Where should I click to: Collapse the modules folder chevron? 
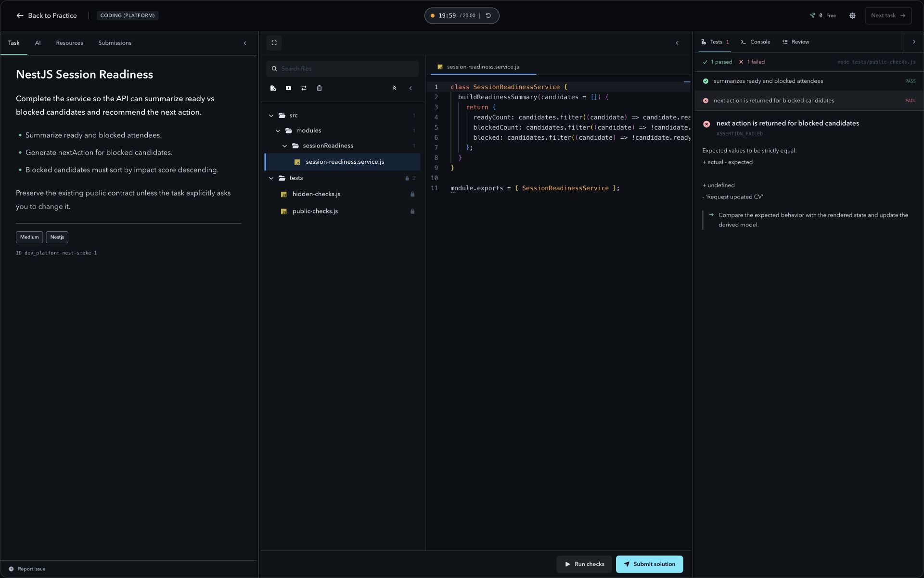[278, 131]
